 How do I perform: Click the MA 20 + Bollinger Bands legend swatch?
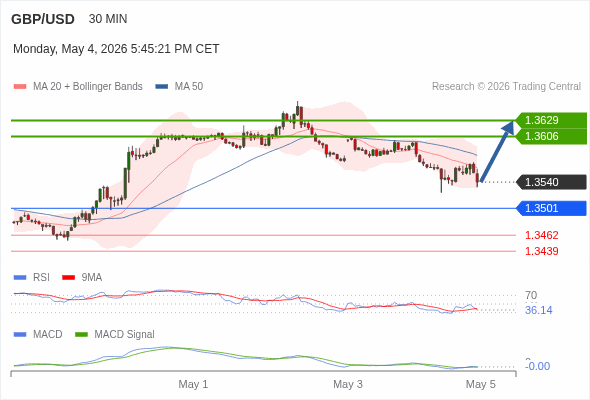point(20,87)
